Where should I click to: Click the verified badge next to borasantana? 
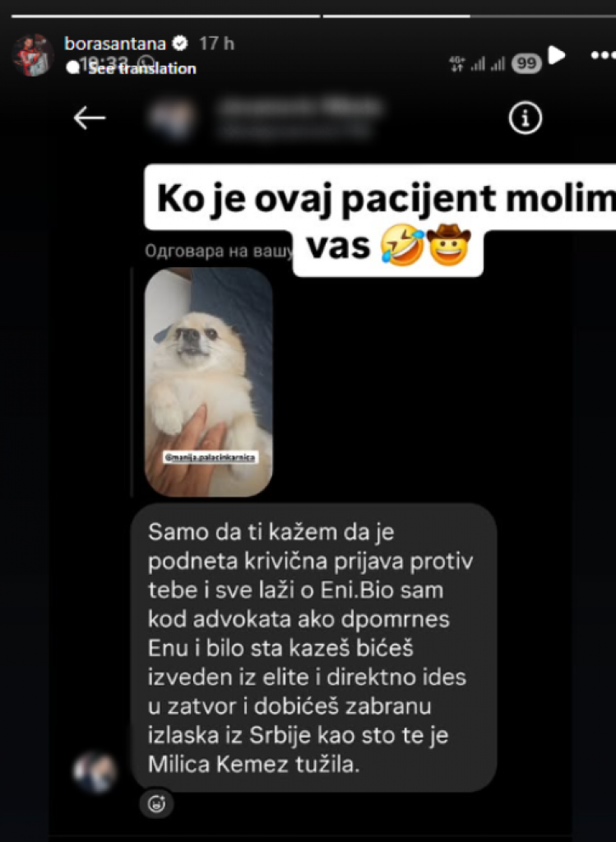coord(180,44)
